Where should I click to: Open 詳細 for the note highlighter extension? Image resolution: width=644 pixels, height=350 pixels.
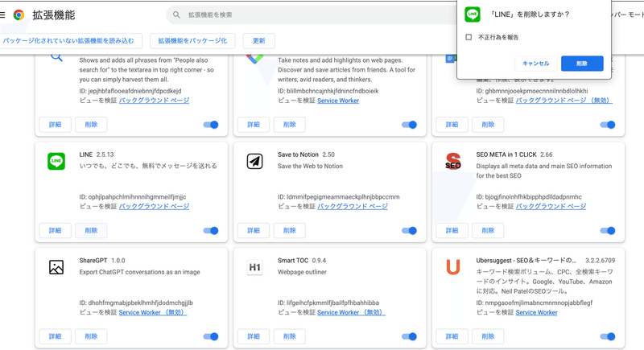click(x=254, y=125)
